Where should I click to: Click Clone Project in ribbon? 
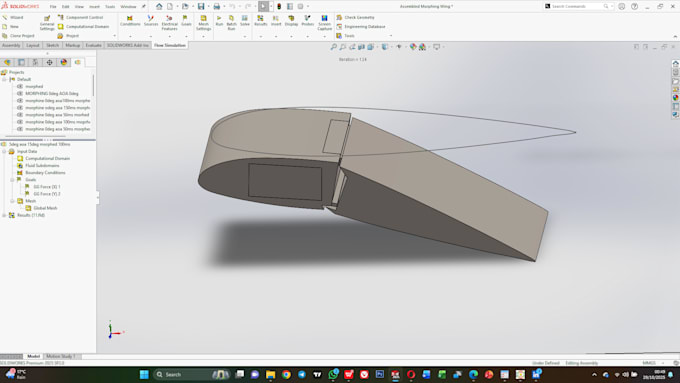(18, 36)
